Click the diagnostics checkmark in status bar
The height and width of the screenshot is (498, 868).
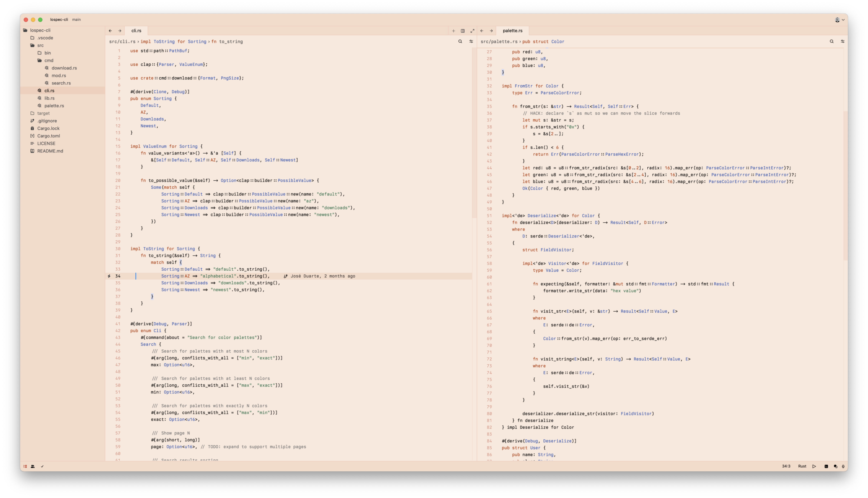coord(42,466)
